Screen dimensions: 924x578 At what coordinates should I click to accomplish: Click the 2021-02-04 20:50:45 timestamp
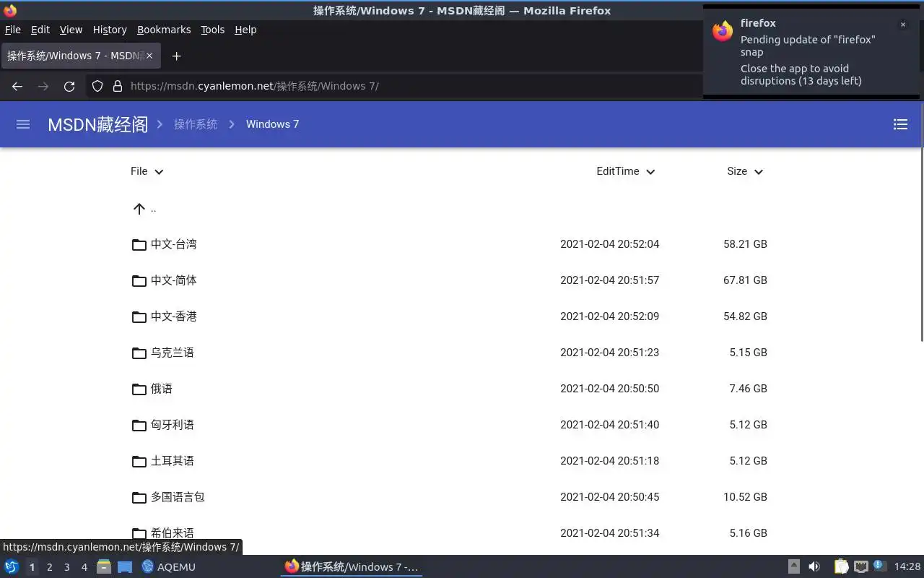pyautogui.click(x=609, y=497)
